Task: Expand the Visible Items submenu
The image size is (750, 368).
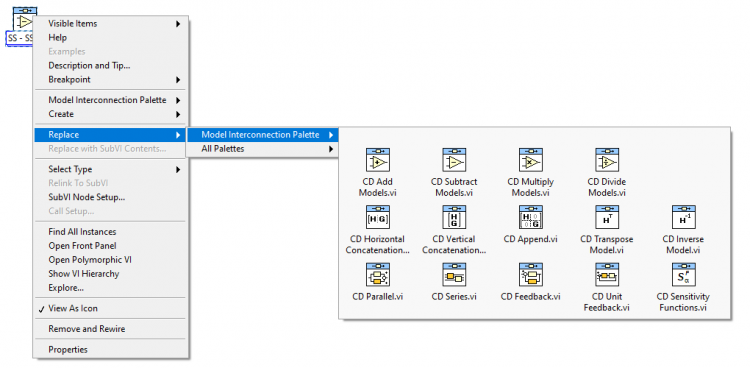Action: [110, 23]
